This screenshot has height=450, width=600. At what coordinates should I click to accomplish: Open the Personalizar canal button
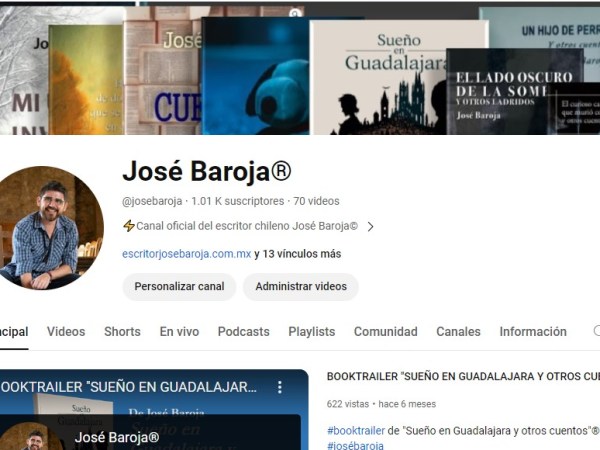pos(179,286)
